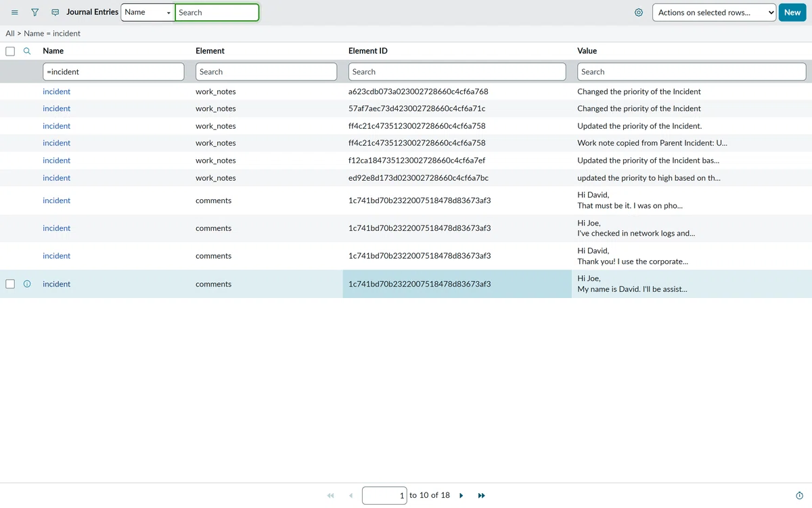This screenshot has width=812, height=508.
Task: Expand Actions on selected rows dropdown
Action: (714, 12)
